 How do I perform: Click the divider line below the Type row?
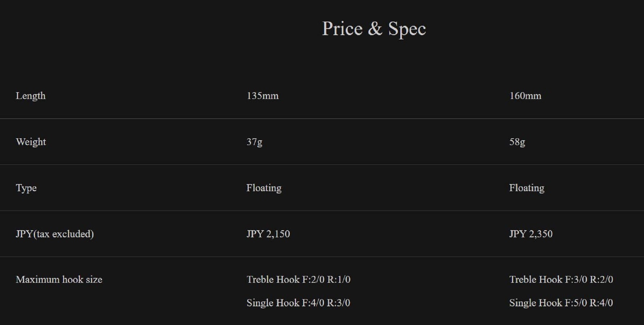pos(322,211)
